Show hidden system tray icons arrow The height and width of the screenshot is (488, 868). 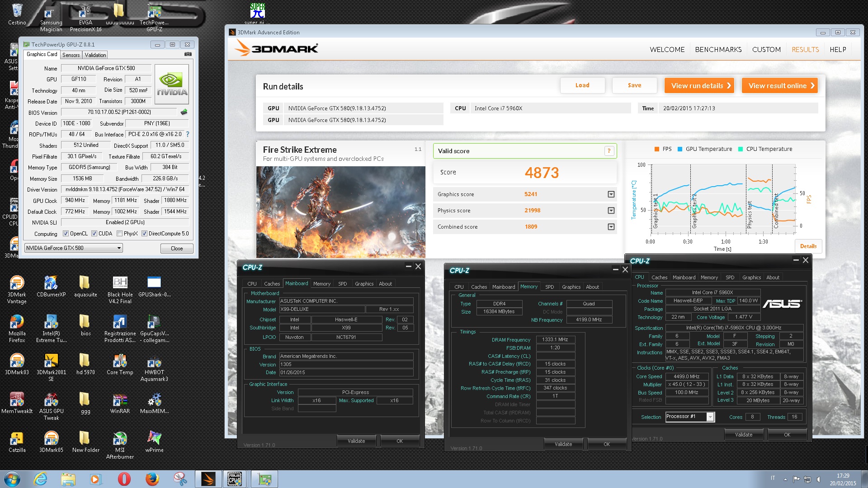click(x=785, y=479)
